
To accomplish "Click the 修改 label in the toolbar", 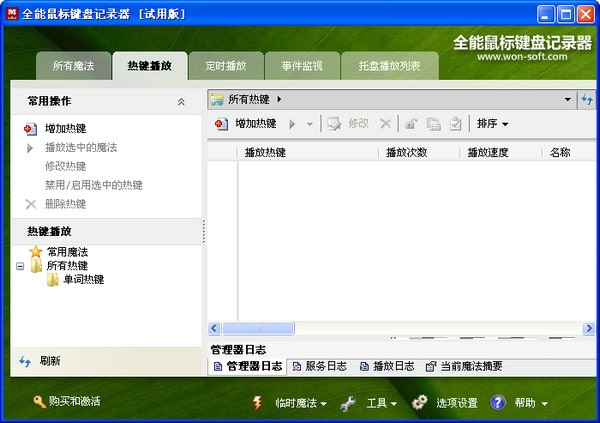I will pos(359,124).
